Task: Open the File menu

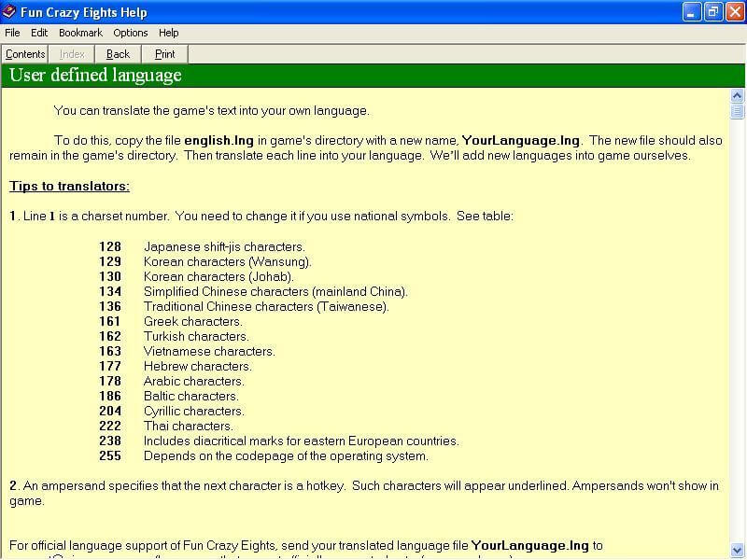Action: point(12,33)
